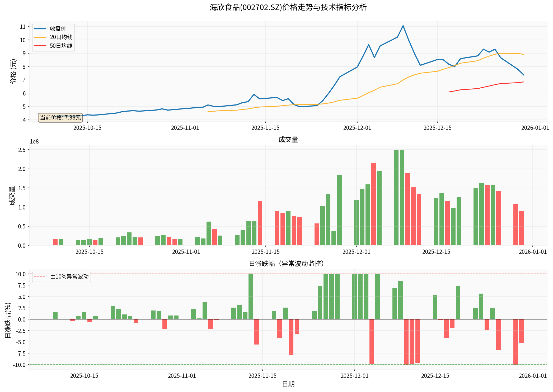This screenshot has height=392, width=553.
Task: Click the chart main title 海欣食品(002702.SZ)
Action: 287,8
